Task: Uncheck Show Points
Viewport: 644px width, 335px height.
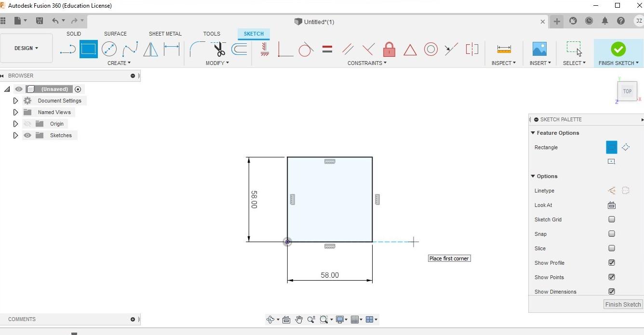Action: (x=612, y=277)
